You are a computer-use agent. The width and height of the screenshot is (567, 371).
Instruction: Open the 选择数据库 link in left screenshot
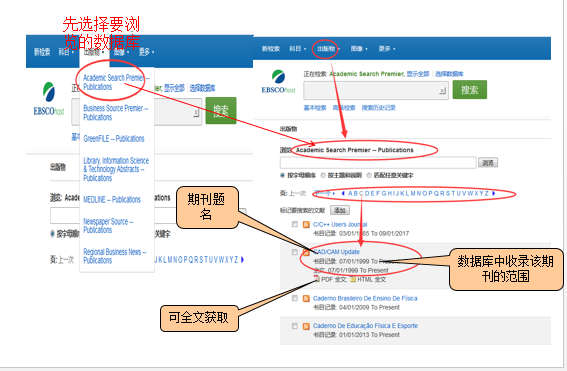202,88
